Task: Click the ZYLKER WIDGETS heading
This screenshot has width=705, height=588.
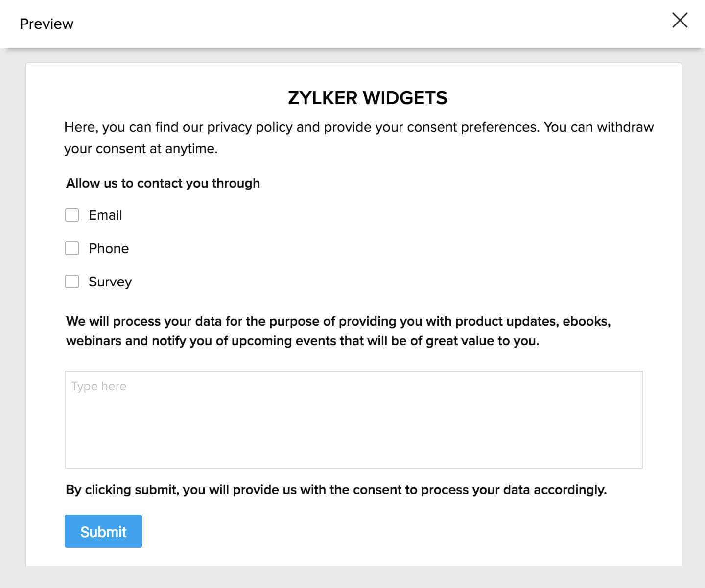Action: [x=367, y=98]
